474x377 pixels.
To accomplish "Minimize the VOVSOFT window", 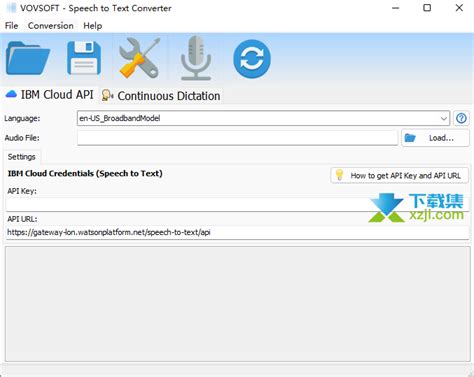I will click(396, 8).
